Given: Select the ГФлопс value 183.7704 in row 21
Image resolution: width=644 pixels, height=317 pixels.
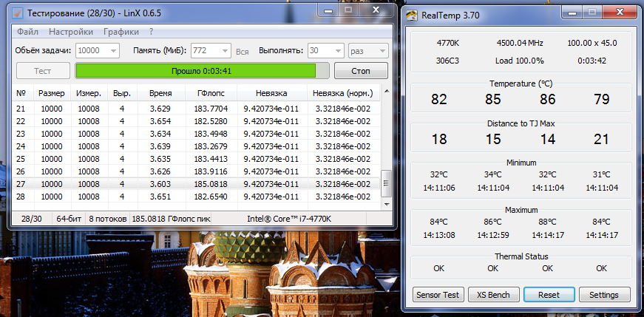Looking at the screenshot, I should click(212, 109).
